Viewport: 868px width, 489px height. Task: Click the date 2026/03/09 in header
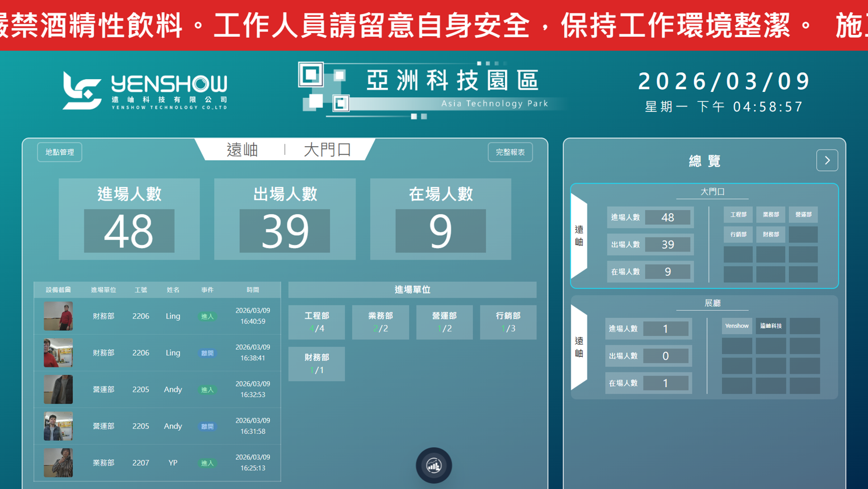[724, 81]
